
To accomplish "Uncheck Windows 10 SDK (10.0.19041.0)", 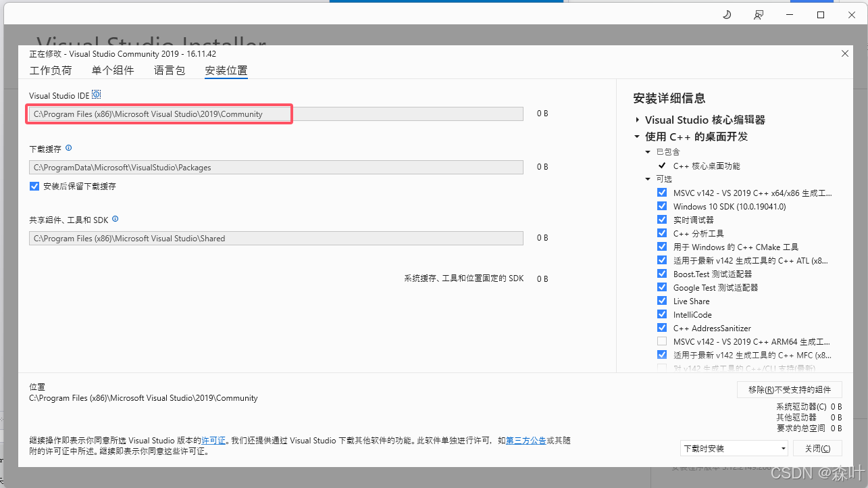I will [x=662, y=206].
